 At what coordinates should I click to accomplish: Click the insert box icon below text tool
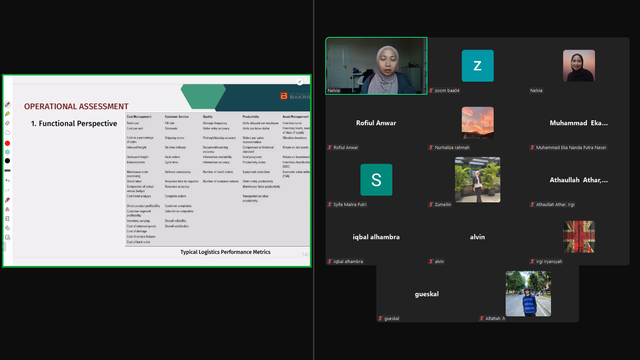[x=7, y=219]
